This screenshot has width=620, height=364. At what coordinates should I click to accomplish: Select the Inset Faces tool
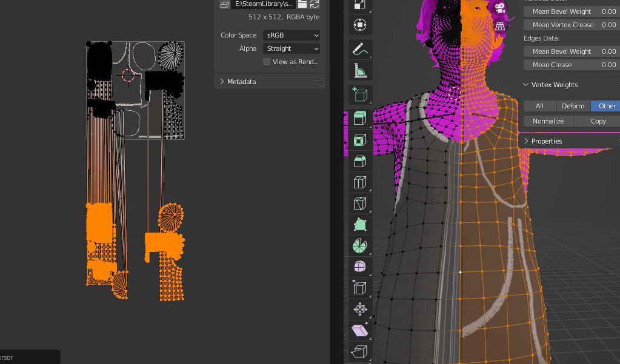(x=360, y=140)
